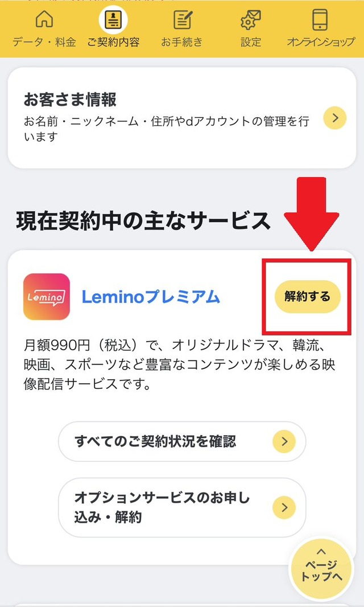Screen dimensions: 364x607
Task: Tap the Lemino app icon
Action: (x=47, y=297)
